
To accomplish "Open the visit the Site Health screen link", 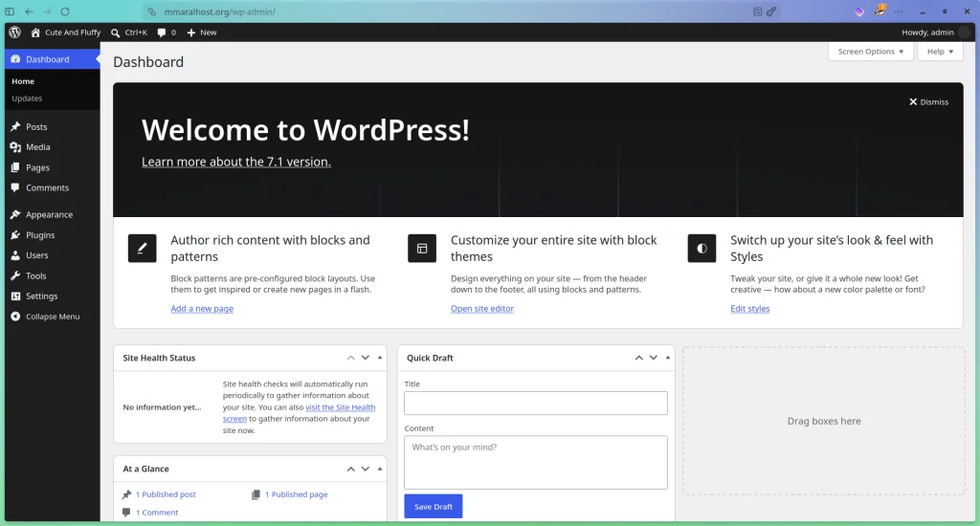I will [x=340, y=407].
